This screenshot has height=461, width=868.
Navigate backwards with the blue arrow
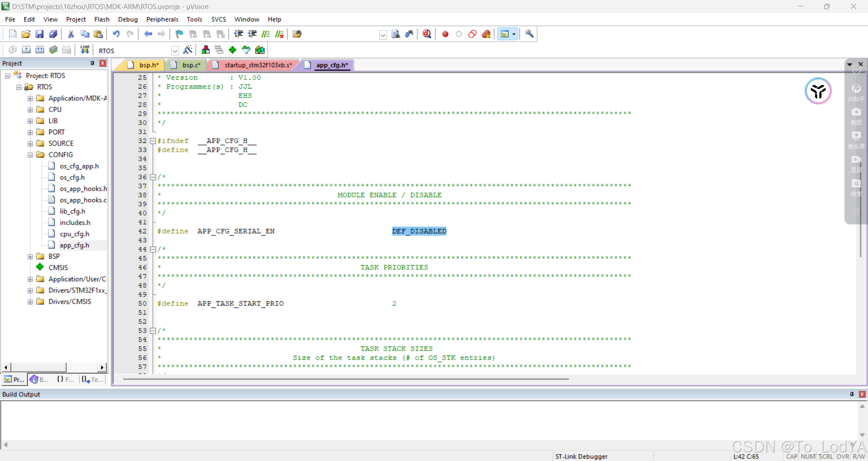148,34
